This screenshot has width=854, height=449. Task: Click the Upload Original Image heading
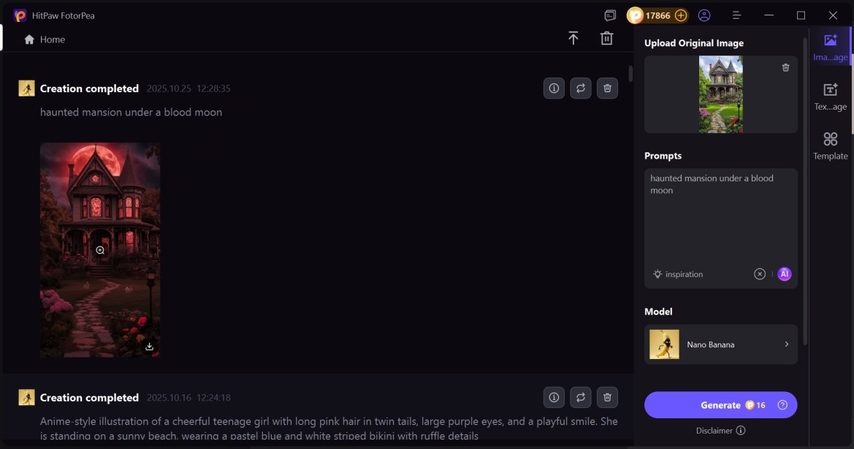point(694,43)
